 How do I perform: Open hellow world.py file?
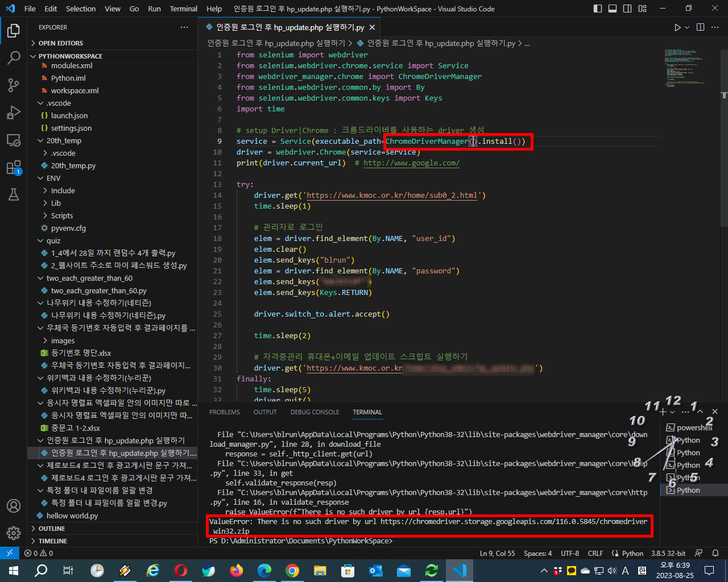[72, 516]
